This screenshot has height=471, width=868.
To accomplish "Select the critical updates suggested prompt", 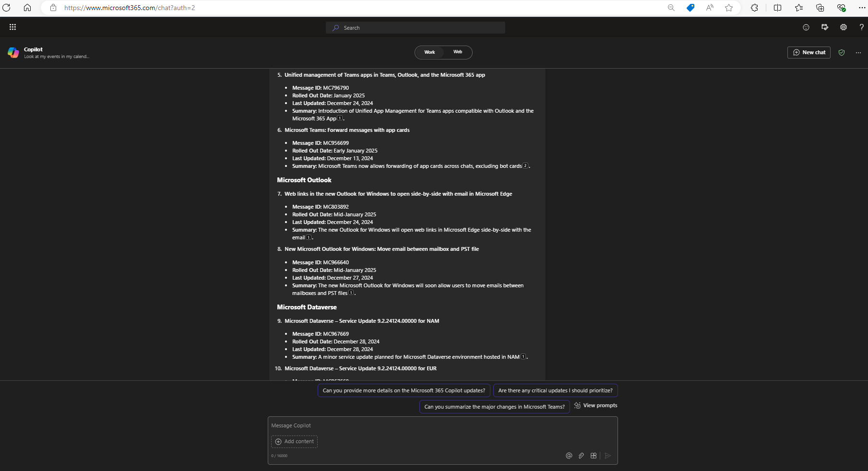I will click(556, 390).
